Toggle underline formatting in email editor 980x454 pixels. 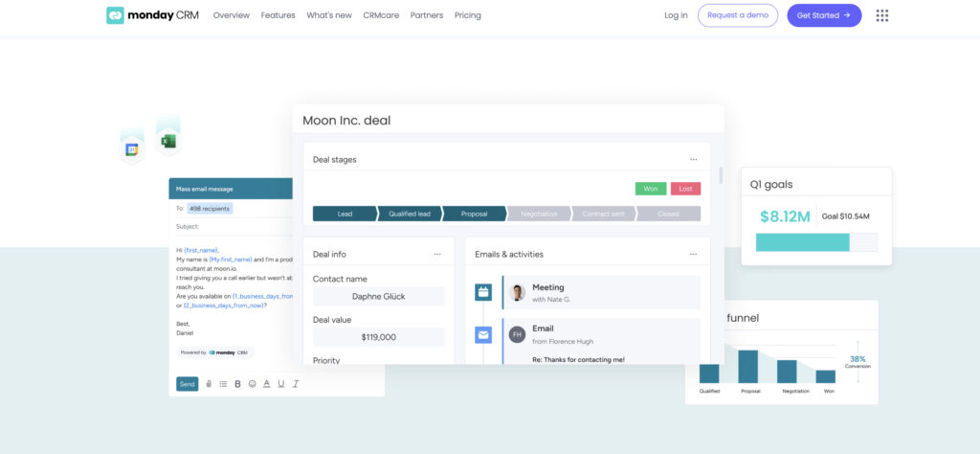(x=281, y=384)
